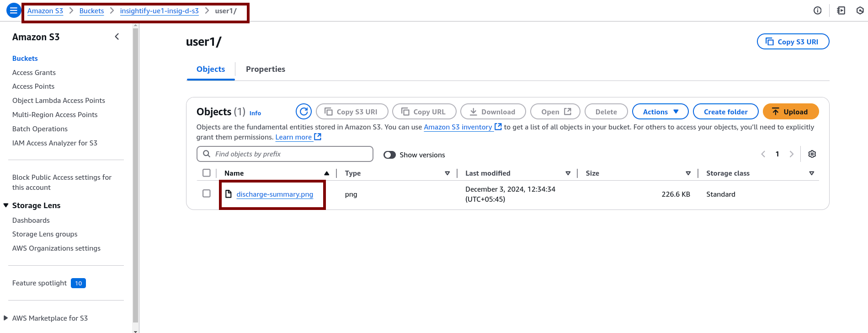Refresh the objects list
Image resolution: width=868 pixels, height=333 pixels.
coord(304,112)
